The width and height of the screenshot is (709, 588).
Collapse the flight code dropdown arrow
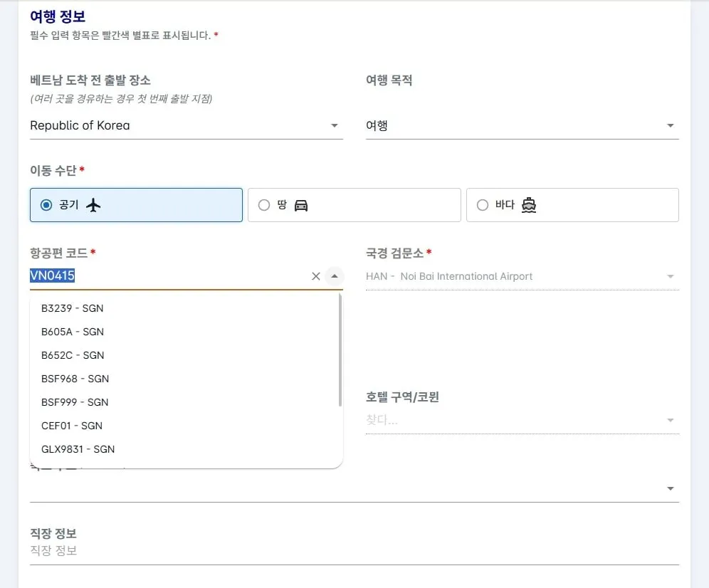(335, 276)
